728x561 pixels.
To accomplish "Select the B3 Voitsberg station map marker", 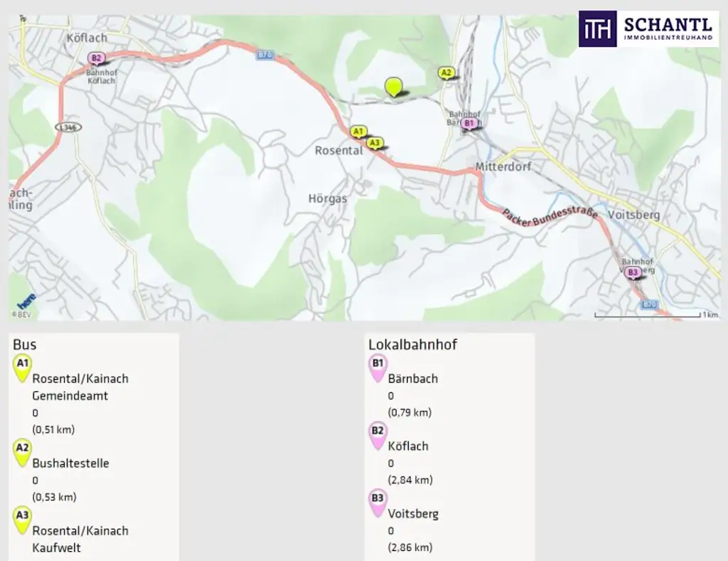I will coord(633,272).
